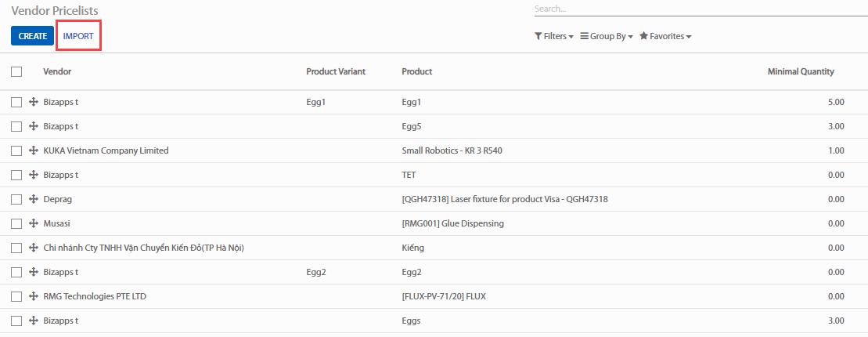
Task: Click drag handle on the Egg5 row
Action: coord(34,126)
